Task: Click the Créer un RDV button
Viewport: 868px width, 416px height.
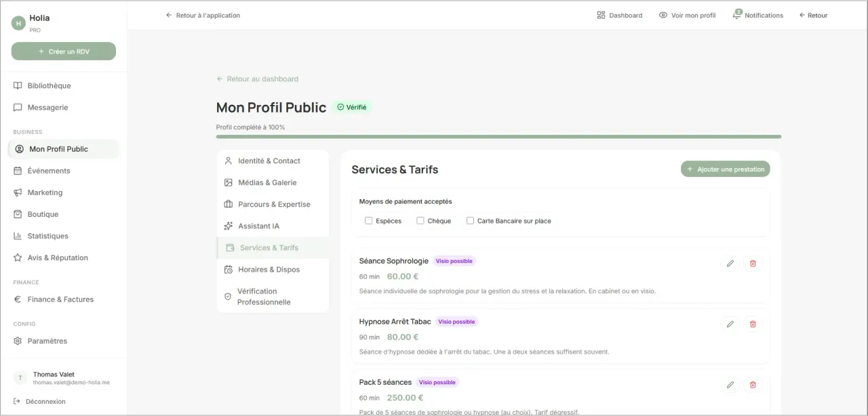Action: [64, 51]
